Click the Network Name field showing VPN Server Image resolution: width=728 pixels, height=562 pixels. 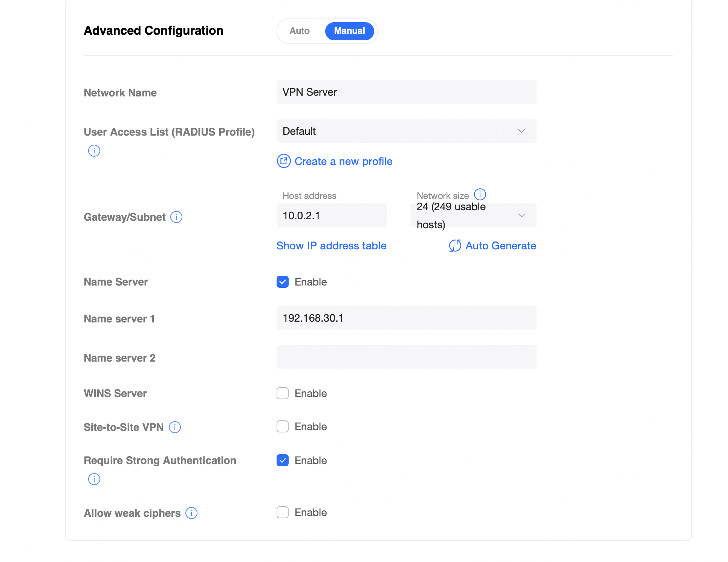coord(406,92)
